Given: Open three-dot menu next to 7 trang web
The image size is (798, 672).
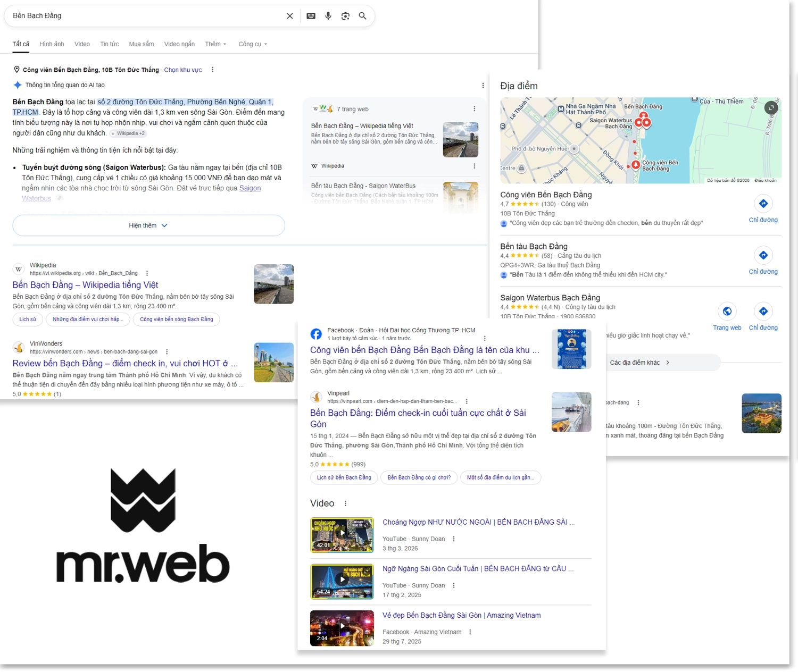Looking at the screenshot, I should [x=475, y=108].
